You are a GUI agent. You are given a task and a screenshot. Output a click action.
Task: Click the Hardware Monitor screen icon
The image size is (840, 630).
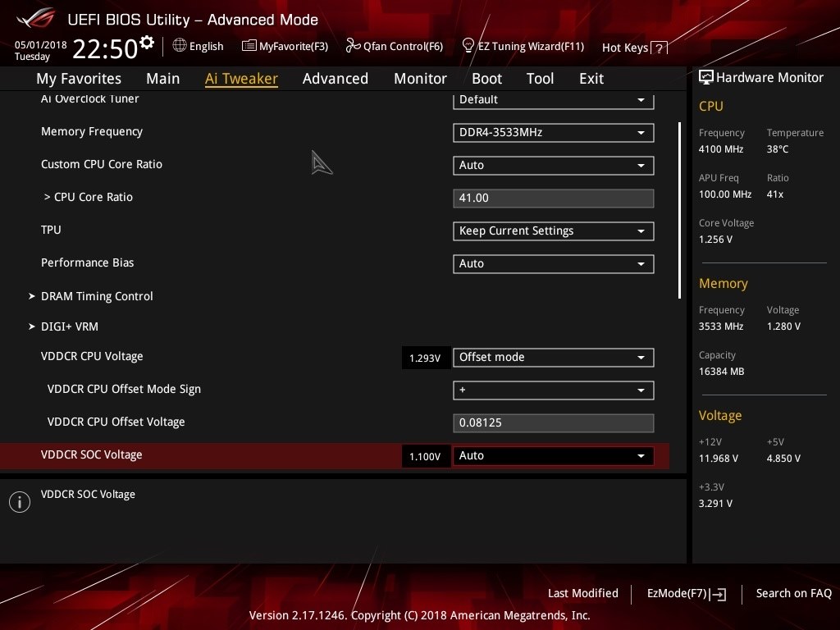click(x=706, y=78)
